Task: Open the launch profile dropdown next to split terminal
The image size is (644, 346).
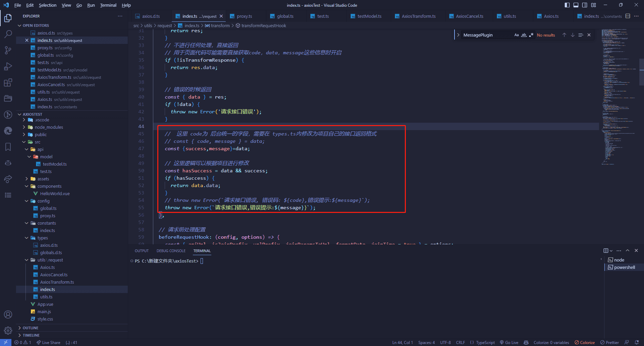Action: [611, 251]
